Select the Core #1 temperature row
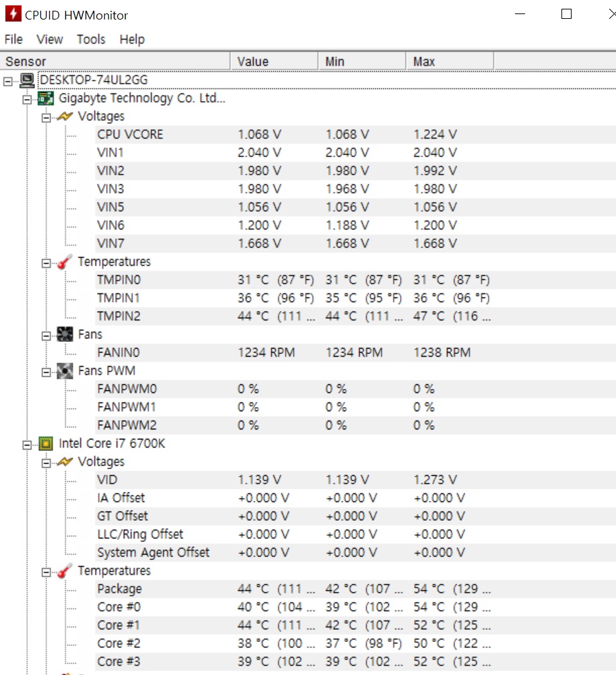 (x=355, y=625)
